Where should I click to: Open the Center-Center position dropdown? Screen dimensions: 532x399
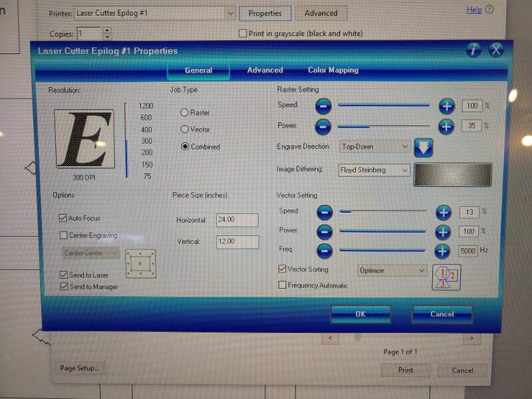(x=91, y=253)
